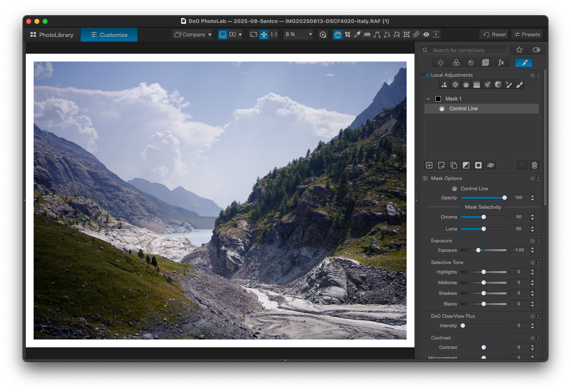Image resolution: width=571 pixels, height=392 pixels.
Task: Open the Compare dropdown arrow
Action: point(210,35)
